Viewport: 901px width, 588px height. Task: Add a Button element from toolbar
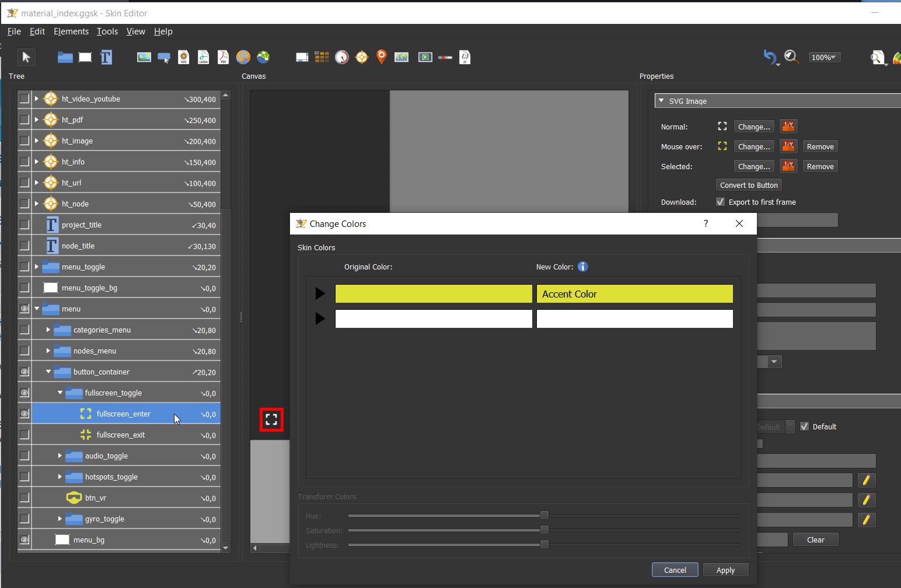tap(164, 57)
